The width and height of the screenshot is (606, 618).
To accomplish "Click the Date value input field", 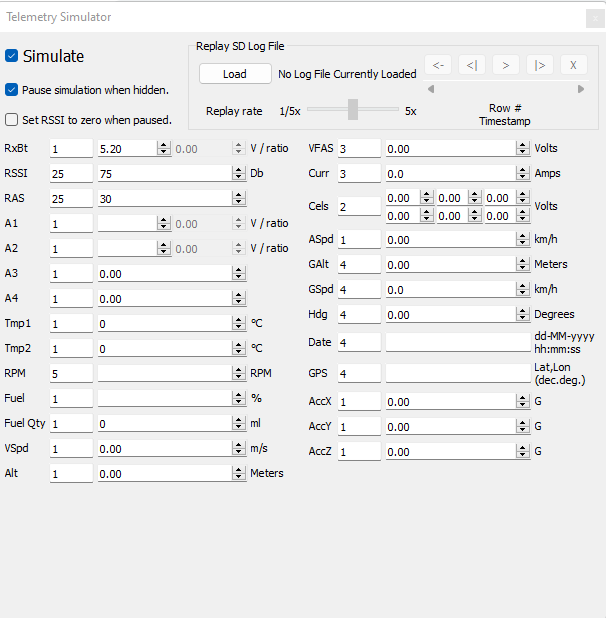I will tap(458, 342).
